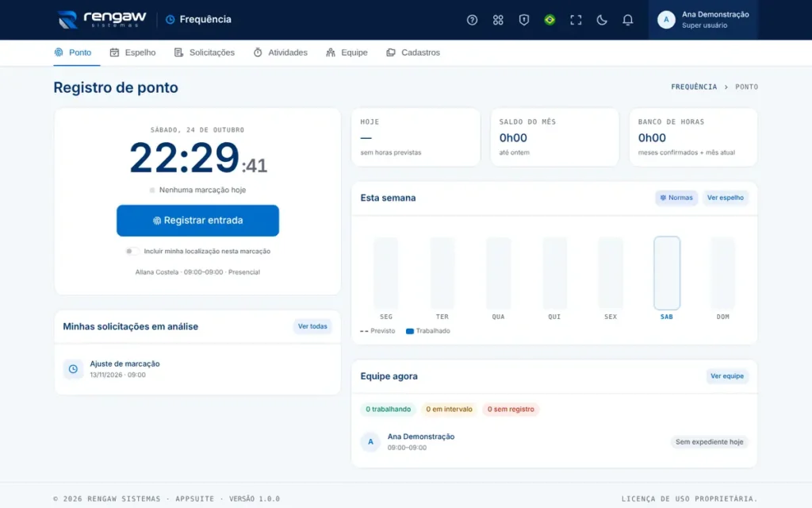Screen dimensions: 812x508
Task: Click PONTO in the breadcrumb
Action: (x=746, y=87)
